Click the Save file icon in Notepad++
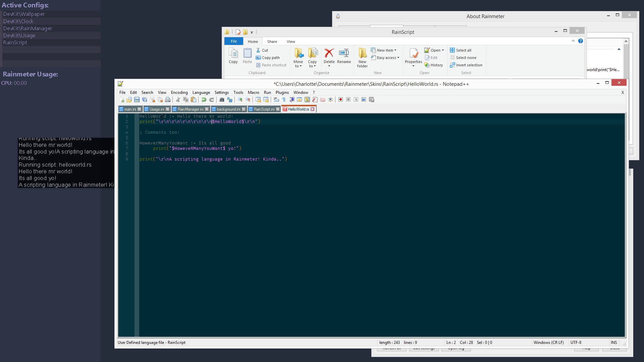The height and width of the screenshot is (362, 644). [x=137, y=100]
